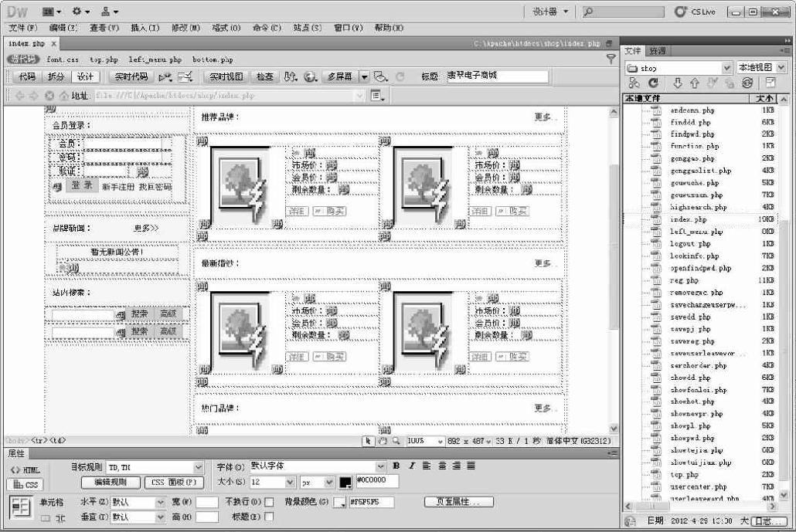Click the 新手注册 link in the page
This screenshot has width=796, height=532.
click(x=118, y=187)
